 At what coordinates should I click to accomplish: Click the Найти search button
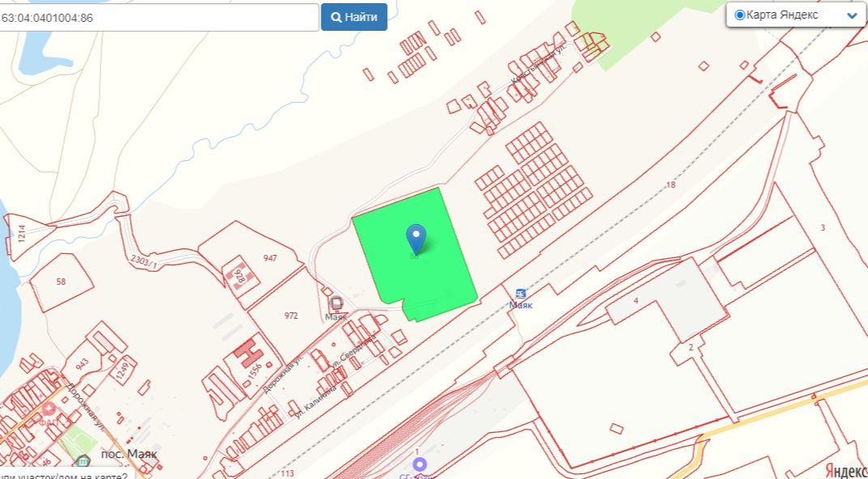[355, 17]
